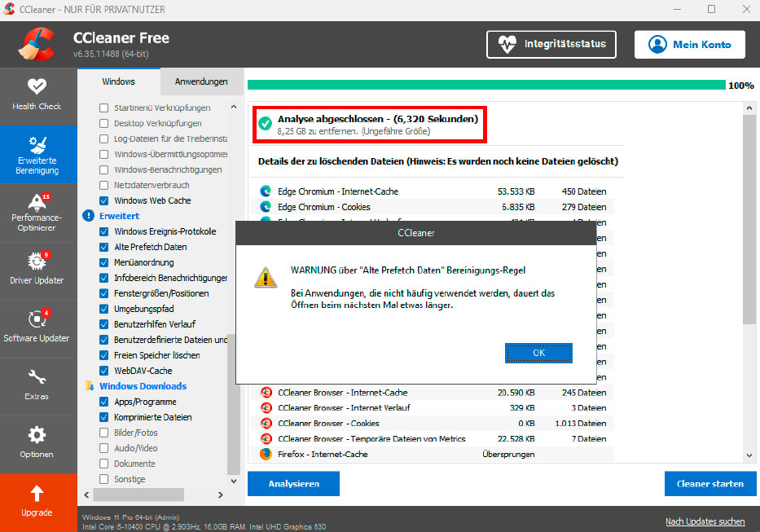This screenshot has height=532, width=760.
Task: Click the CCleaner logo in header
Action: coord(37,44)
